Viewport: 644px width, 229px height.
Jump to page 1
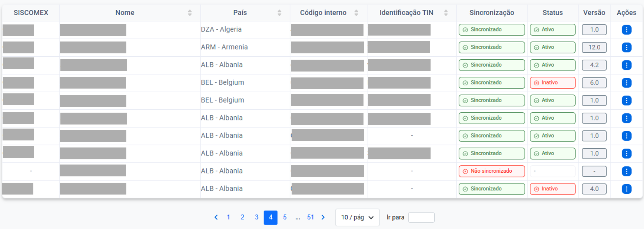[228, 218]
